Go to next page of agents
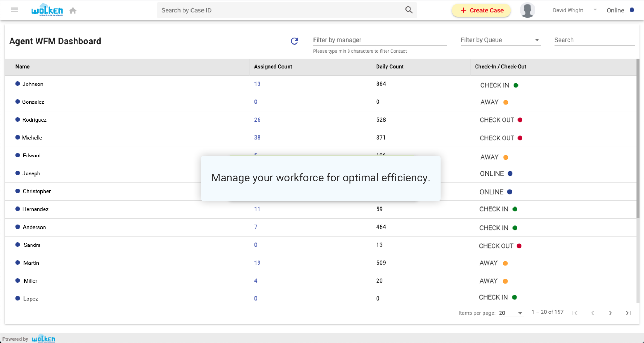Screen dimensions: 644x343 [x=610, y=313]
